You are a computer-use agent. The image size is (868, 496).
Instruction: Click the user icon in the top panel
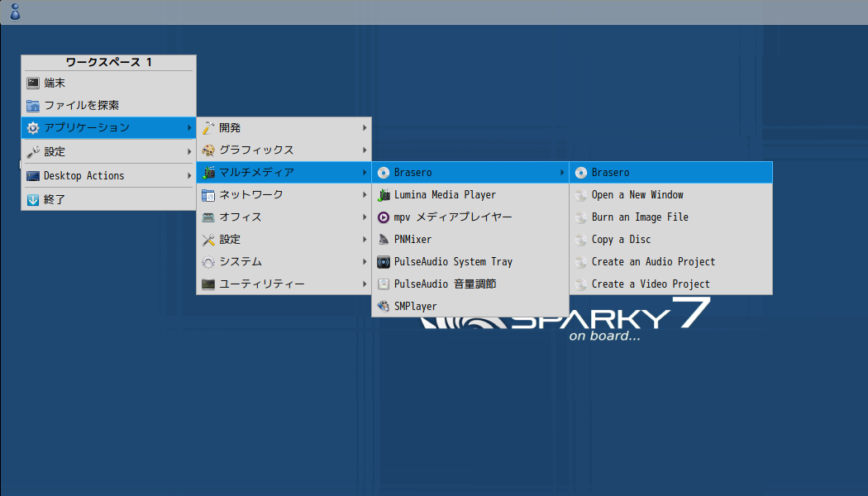tap(15, 12)
